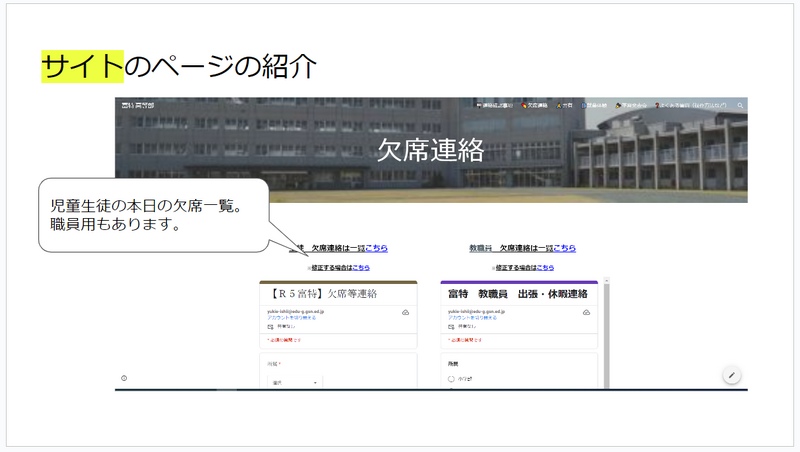
Task: Click アカウントを切り替える in 教職員 form
Action: point(472,317)
